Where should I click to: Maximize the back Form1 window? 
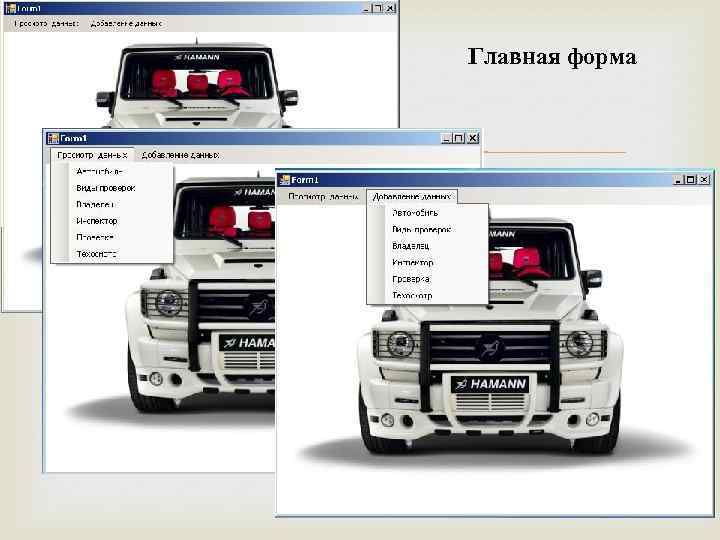(x=377, y=8)
